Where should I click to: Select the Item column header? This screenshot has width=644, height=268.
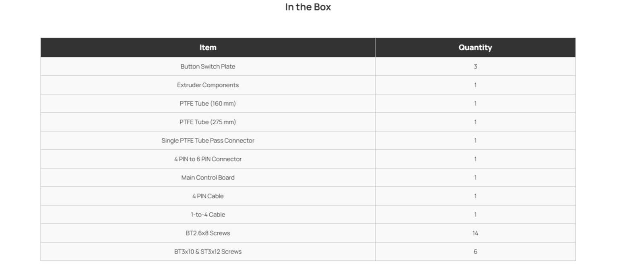(208, 47)
